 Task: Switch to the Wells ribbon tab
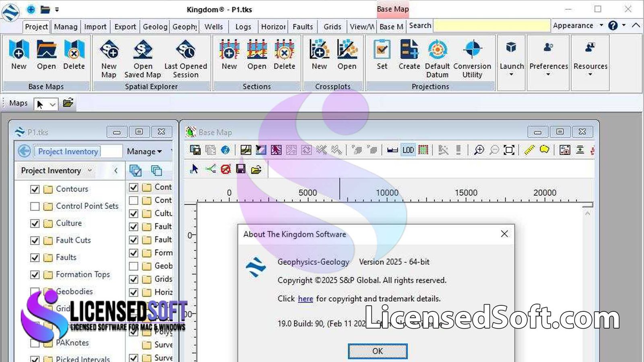click(x=213, y=27)
